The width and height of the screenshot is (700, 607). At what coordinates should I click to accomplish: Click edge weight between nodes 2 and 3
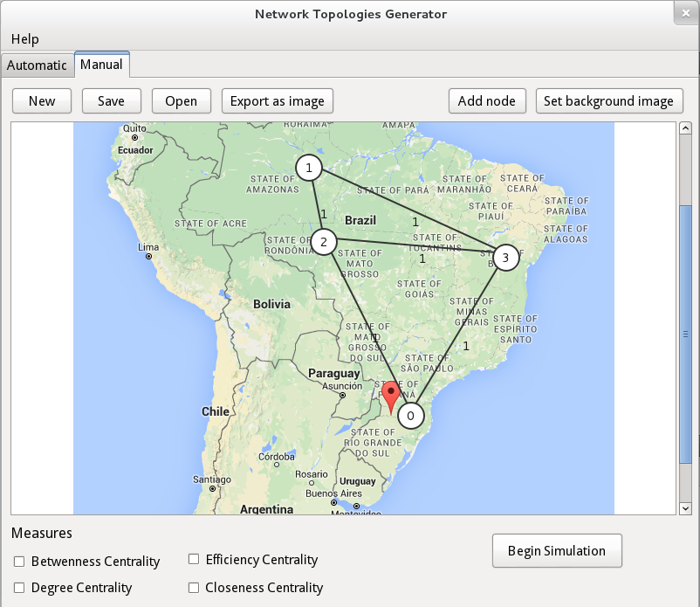click(x=422, y=259)
